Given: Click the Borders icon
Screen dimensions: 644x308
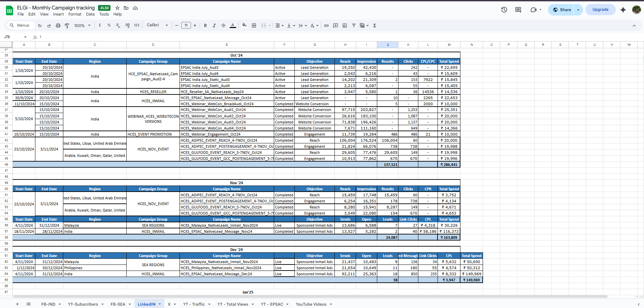Looking at the screenshot, I should [x=254, y=26].
